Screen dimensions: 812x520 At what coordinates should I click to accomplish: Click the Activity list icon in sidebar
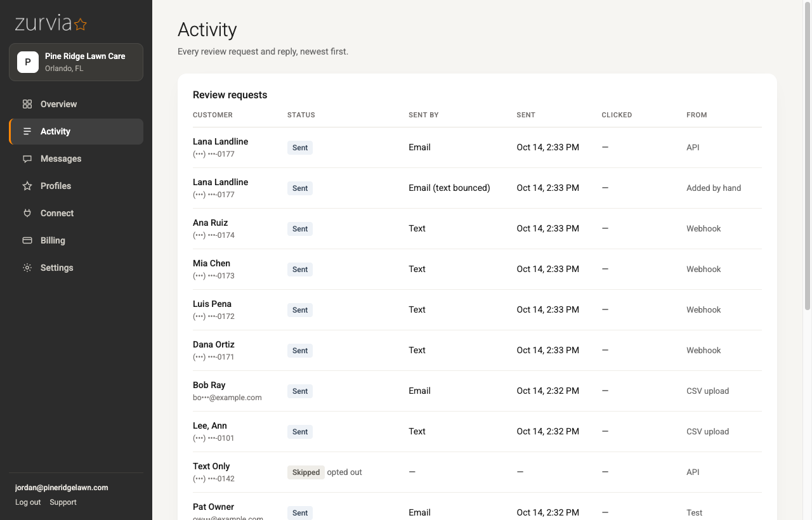coord(27,131)
